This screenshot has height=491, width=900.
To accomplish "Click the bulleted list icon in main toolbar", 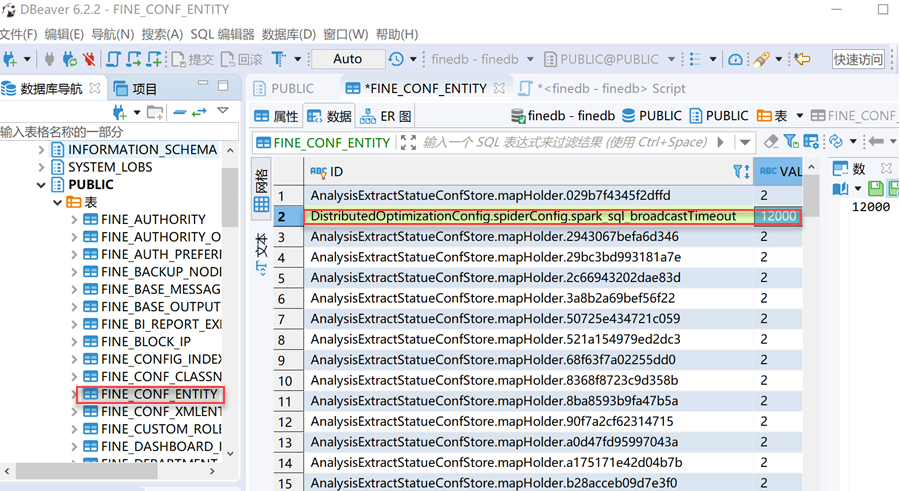I will [695, 59].
